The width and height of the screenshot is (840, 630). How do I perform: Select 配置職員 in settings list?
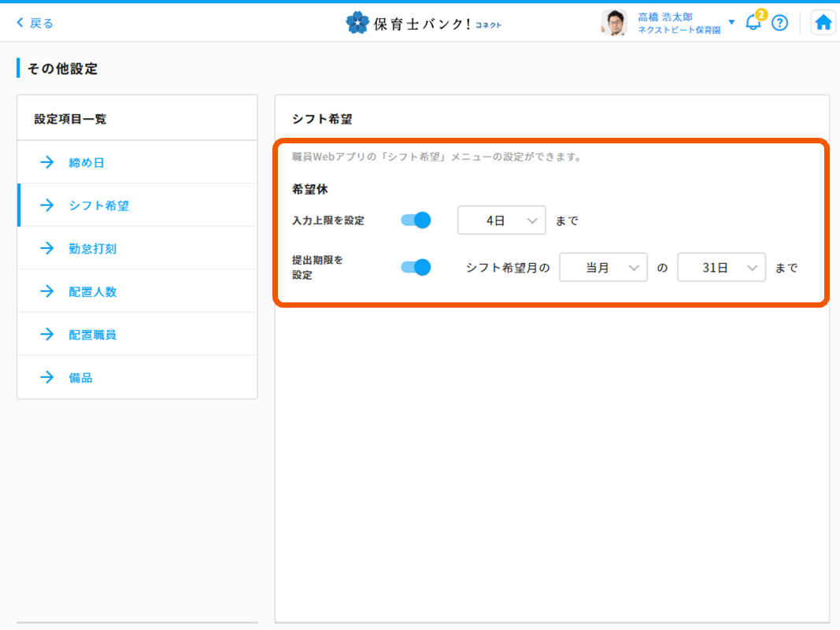92,335
